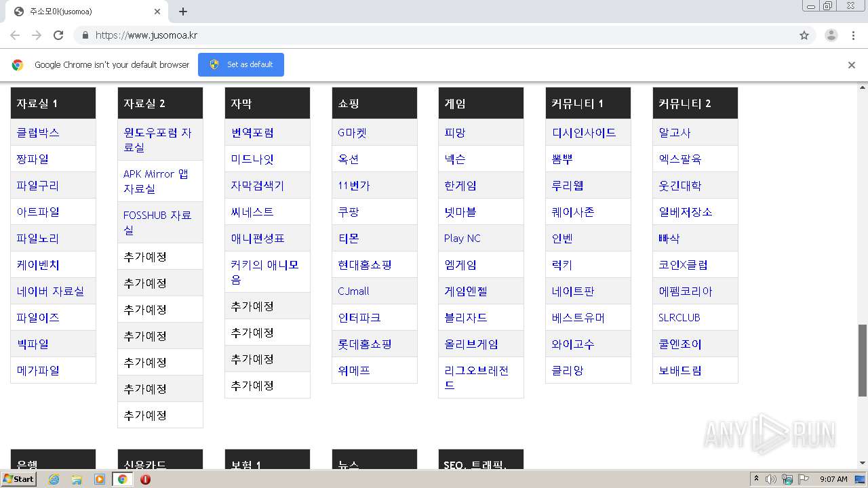Open the 베스트유머 link
The height and width of the screenshot is (488, 868).
click(x=578, y=318)
